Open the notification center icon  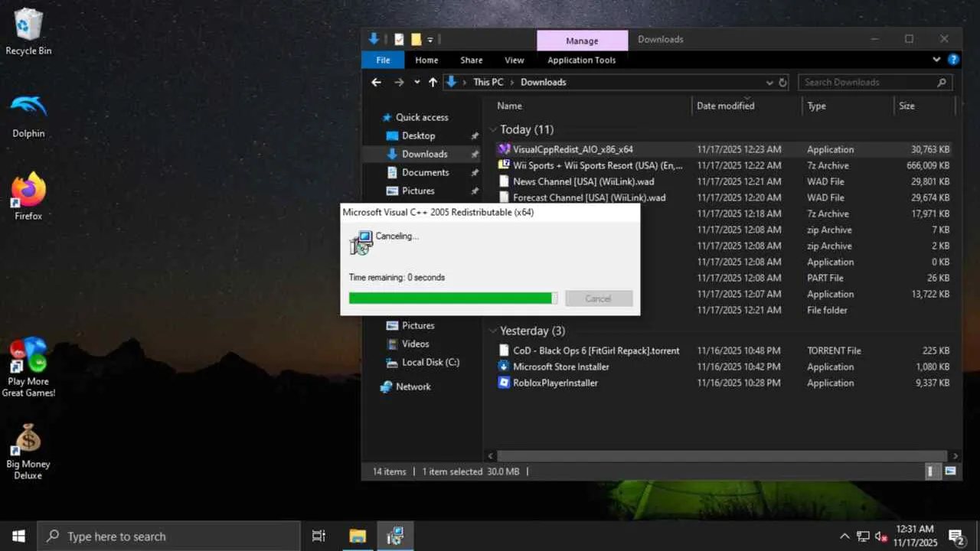point(956,536)
